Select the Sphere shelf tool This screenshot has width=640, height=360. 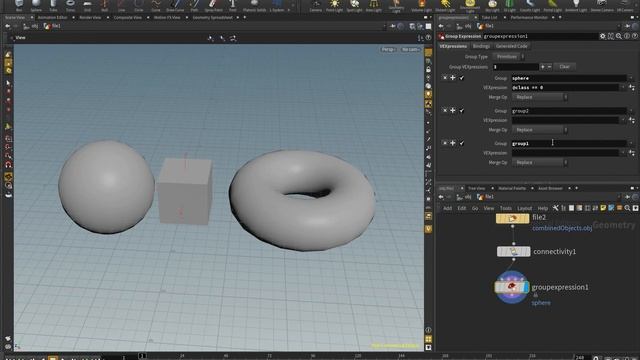pyautogui.click(x=36, y=5)
